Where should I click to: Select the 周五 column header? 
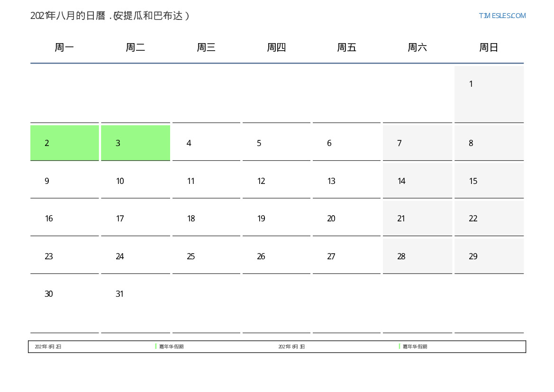point(346,47)
